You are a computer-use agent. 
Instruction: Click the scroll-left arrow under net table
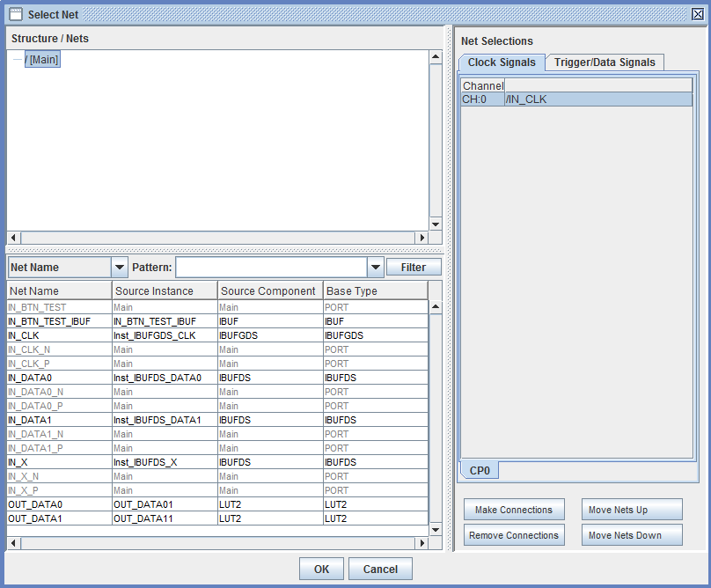coord(13,542)
